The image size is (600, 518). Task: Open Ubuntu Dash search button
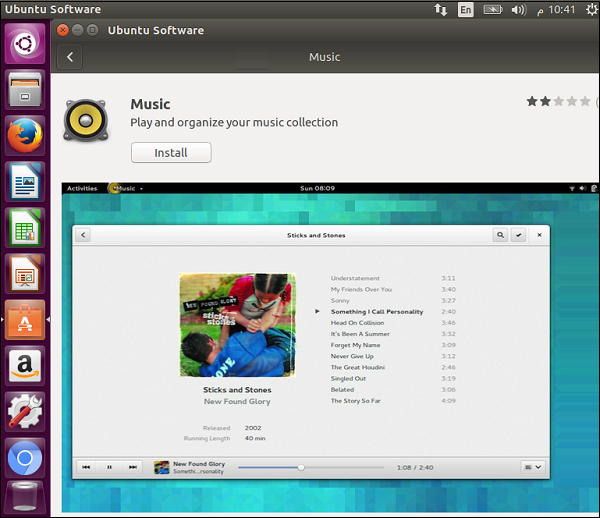coord(25,44)
